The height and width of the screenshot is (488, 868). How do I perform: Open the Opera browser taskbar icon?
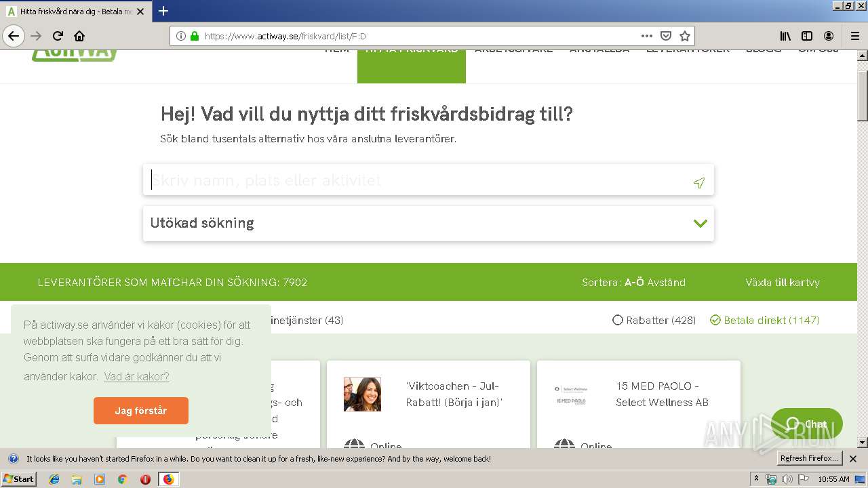(145, 479)
